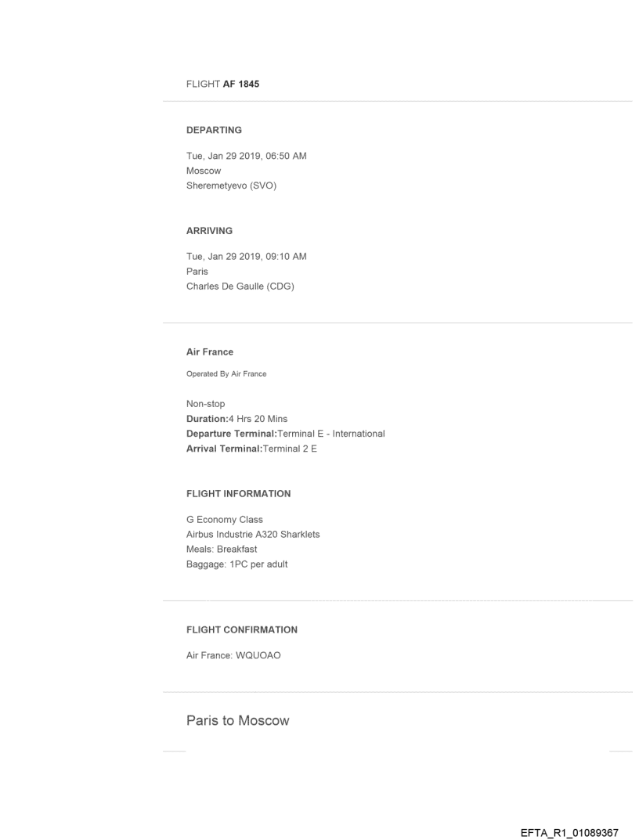Click the Operated By Air France line

click(x=226, y=373)
